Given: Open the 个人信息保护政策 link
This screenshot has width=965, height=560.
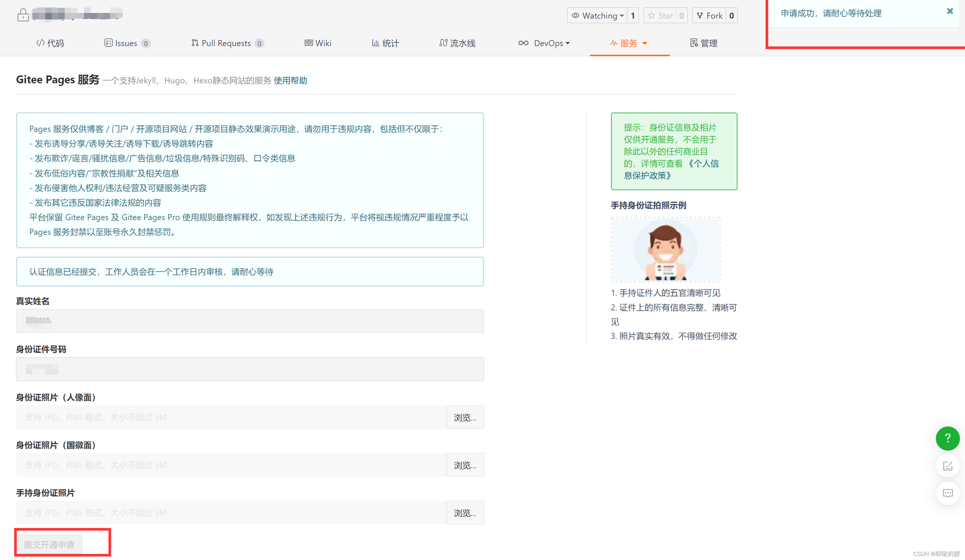Looking at the screenshot, I should 671,169.
